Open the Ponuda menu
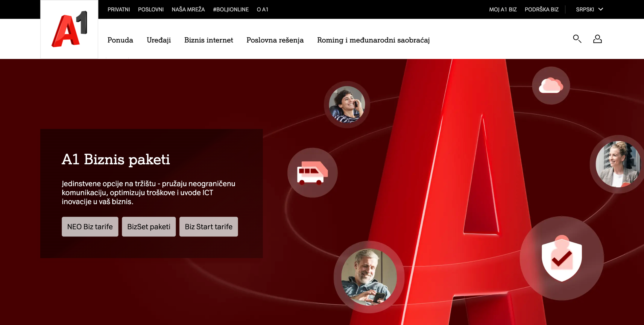The height and width of the screenshot is (325, 644). click(x=120, y=40)
